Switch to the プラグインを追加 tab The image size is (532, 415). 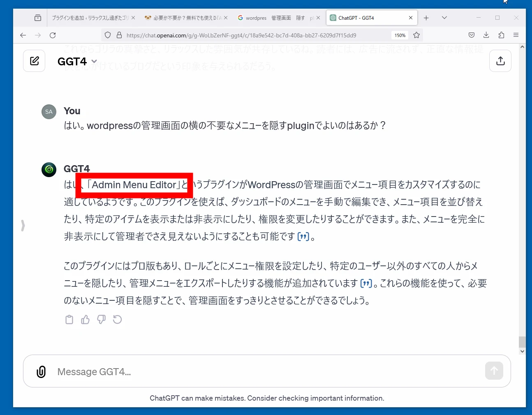pos(90,18)
